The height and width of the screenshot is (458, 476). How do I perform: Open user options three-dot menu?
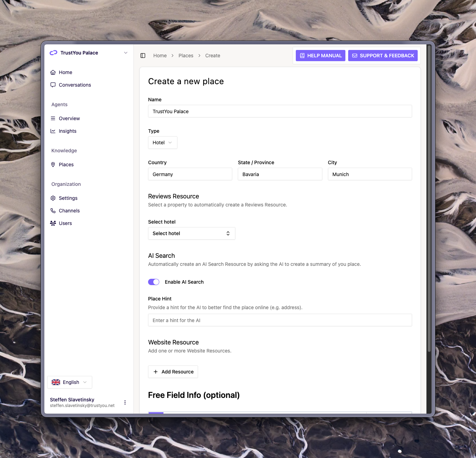pyautogui.click(x=125, y=402)
